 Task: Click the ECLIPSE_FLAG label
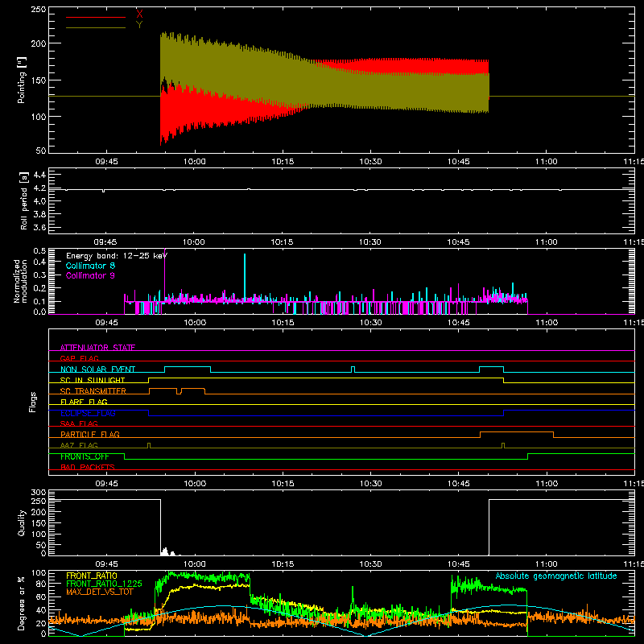(88, 413)
